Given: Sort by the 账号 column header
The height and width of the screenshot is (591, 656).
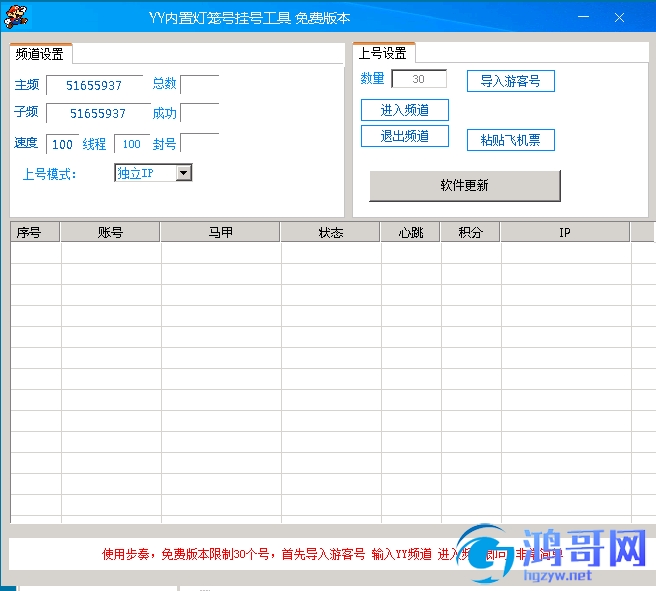Looking at the screenshot, I should pos(110,232).
